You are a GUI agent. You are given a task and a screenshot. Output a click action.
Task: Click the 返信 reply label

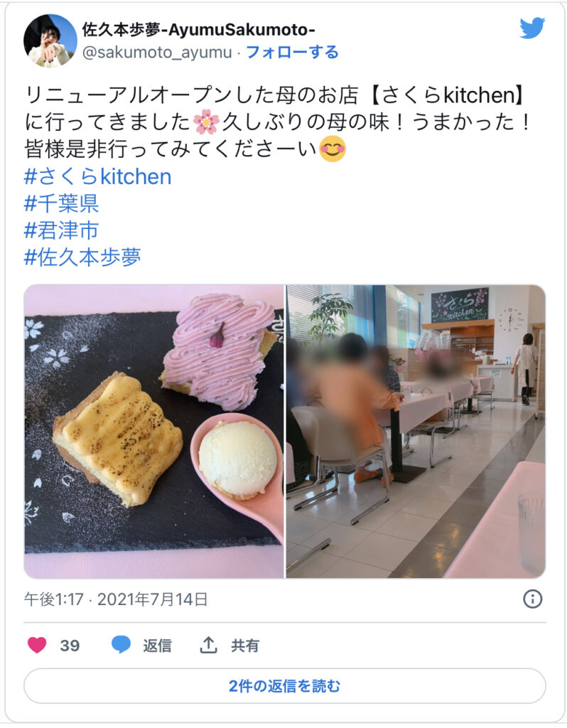157,646
